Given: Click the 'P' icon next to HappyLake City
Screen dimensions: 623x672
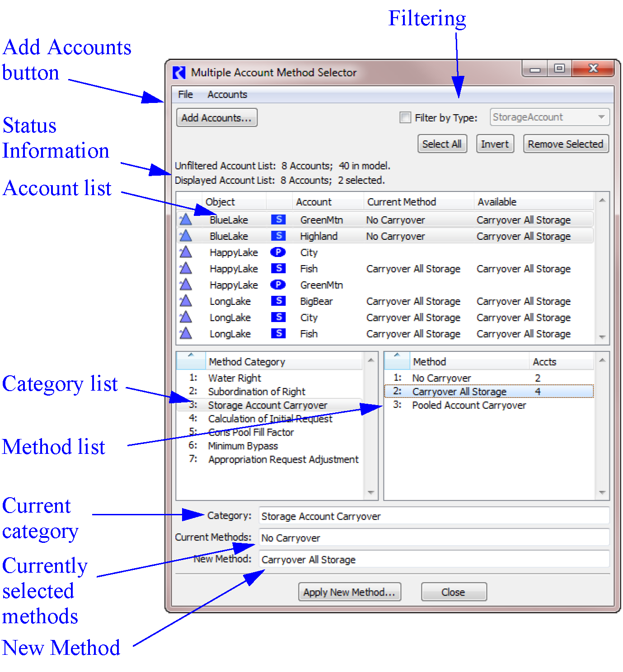Looking at the screenshot, I should pyautogui.click(x=278, y=252).
